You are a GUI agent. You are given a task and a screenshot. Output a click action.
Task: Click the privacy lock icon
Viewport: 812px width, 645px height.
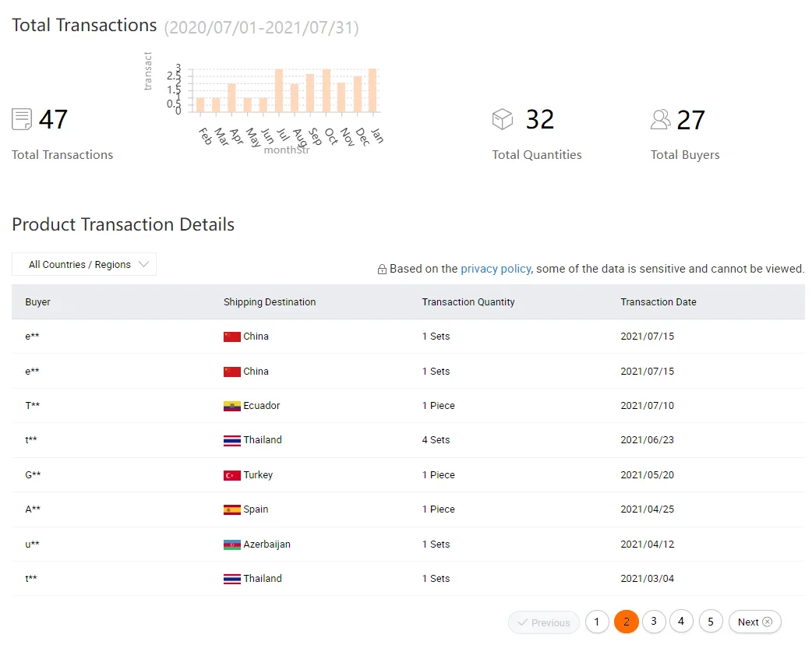point(382,270)
